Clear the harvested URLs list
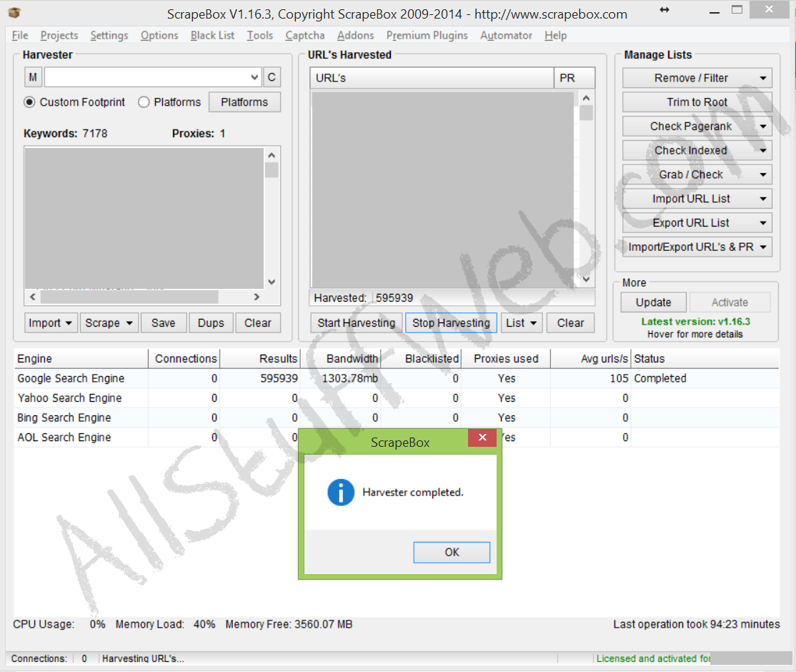The width and height of the screenshot is (796, 672). point(571,323)
